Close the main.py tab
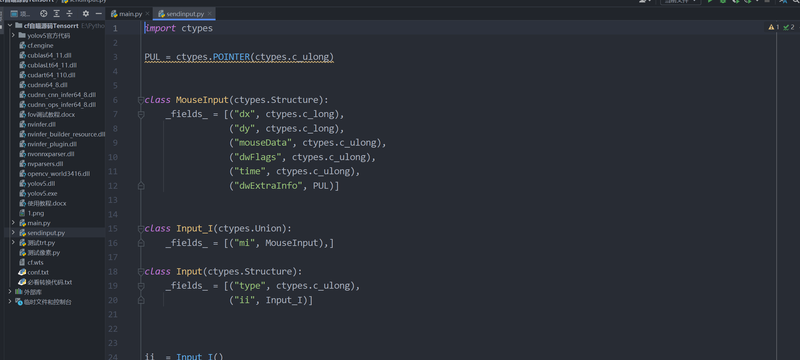This screenshot has height=360, width=800. click(x=147, y=14)
